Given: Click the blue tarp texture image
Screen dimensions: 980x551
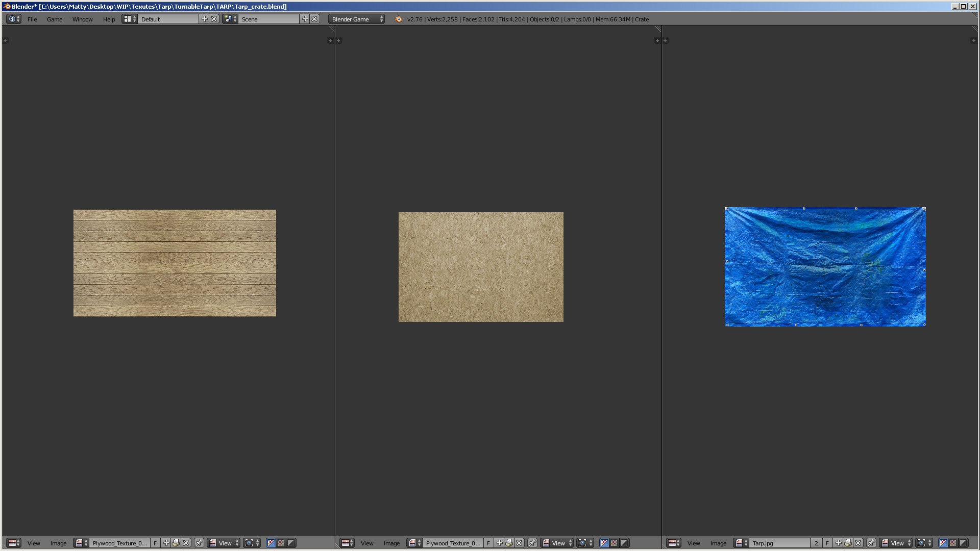Looking at the screenshot, I should (825, 266).
